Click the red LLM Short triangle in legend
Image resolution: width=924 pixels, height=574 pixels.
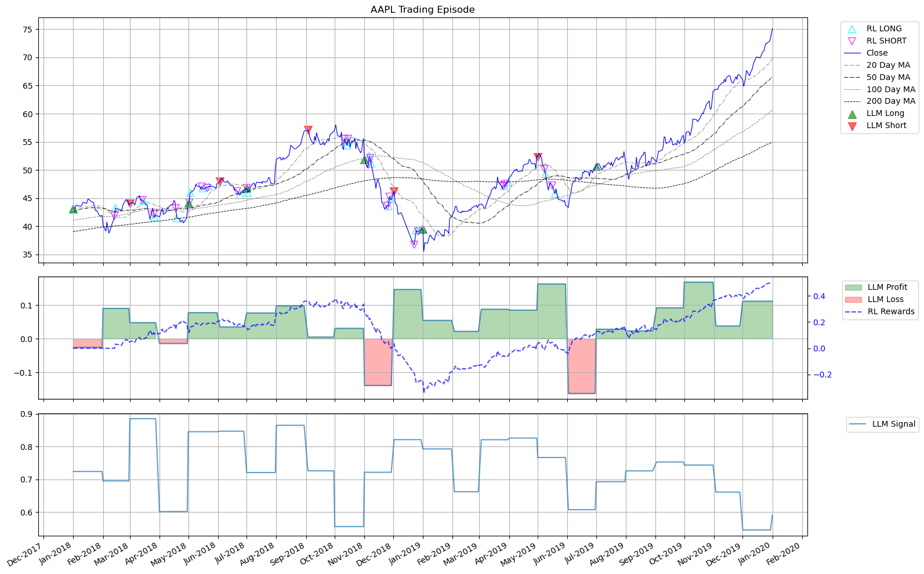(x=851, y=126)
